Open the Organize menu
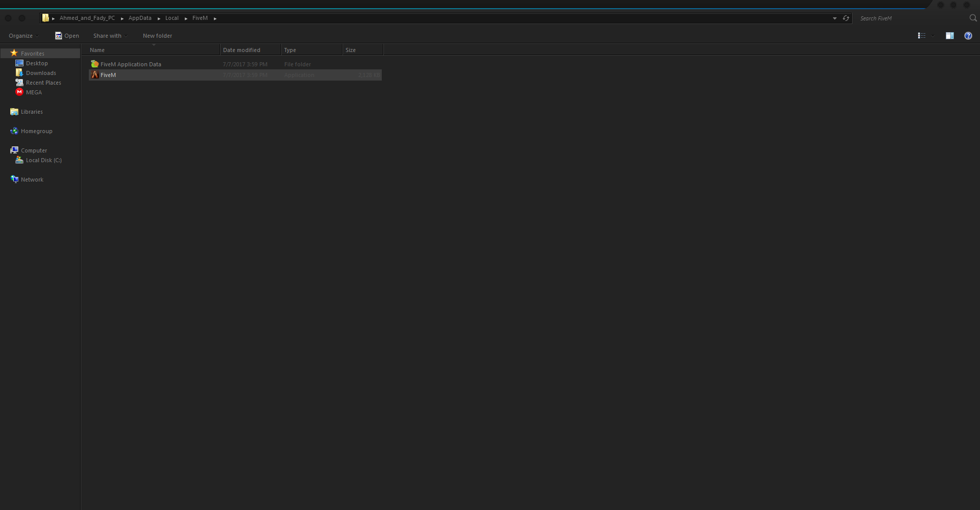 [23, 36]
